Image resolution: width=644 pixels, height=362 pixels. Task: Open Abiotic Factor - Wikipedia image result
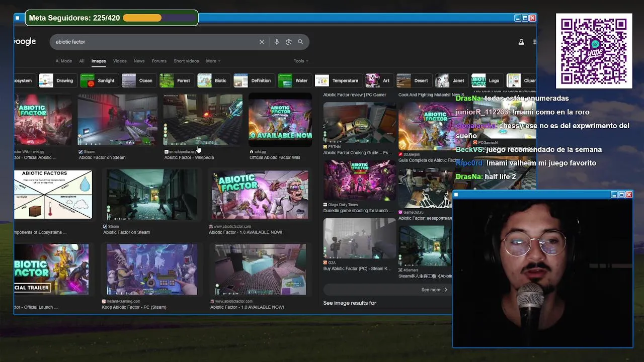tap(203, 120)
